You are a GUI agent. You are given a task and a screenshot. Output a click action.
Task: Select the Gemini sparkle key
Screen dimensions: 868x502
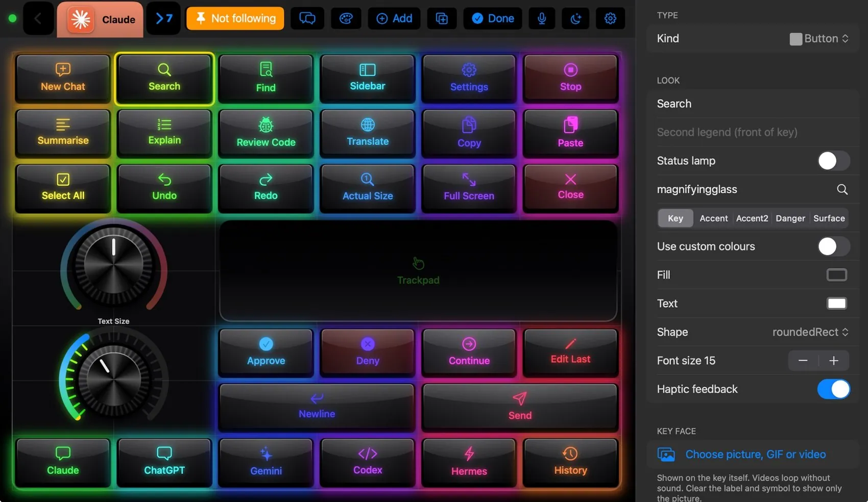coord(266,462)
